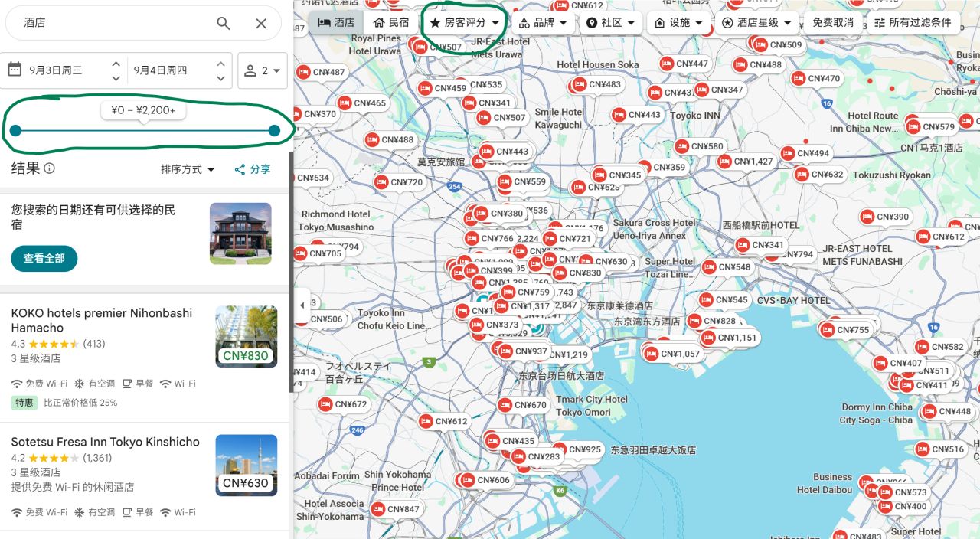This screenshot has height=539, width=980.
Task: Click Sotetsu Fresa Inn photo with CN¥630
Action: 247,465
